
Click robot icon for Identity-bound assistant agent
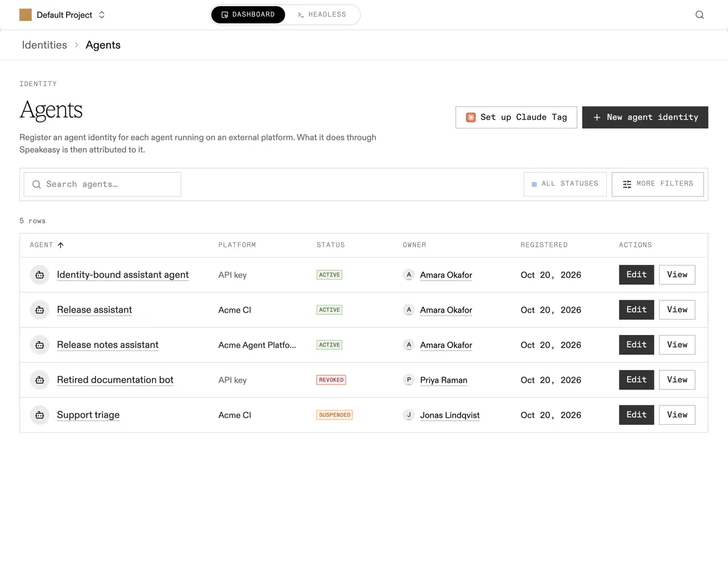40,275
